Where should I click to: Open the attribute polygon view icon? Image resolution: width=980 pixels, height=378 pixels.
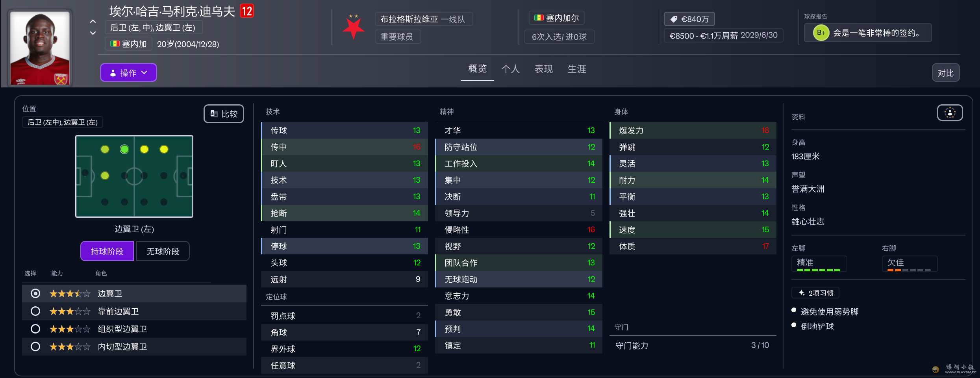click(950, 113)
